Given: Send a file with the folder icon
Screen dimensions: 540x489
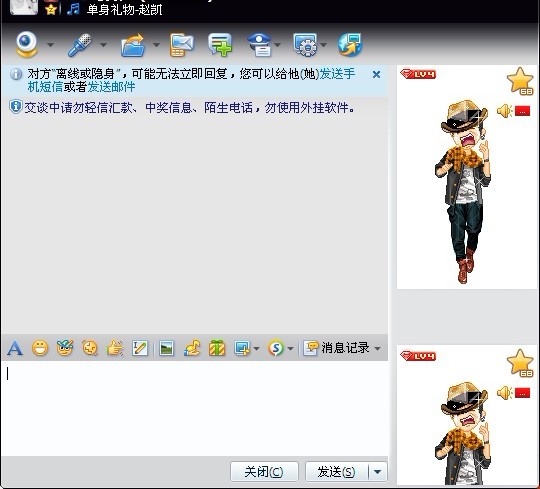Looking at the screenshot, I should click(133, 45).
